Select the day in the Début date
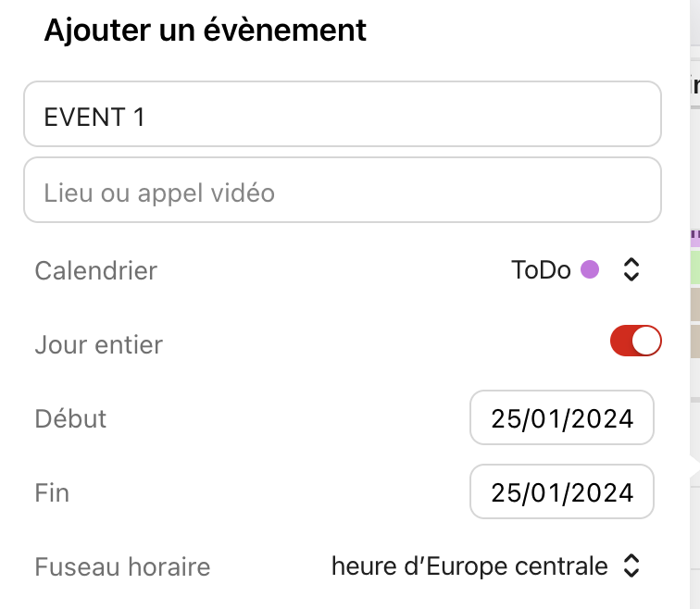 click(506, 418)
